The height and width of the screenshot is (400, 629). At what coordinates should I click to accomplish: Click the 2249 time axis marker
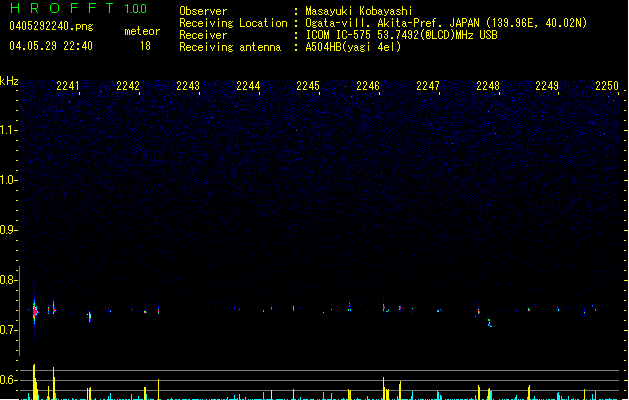[x=547, y=85]
